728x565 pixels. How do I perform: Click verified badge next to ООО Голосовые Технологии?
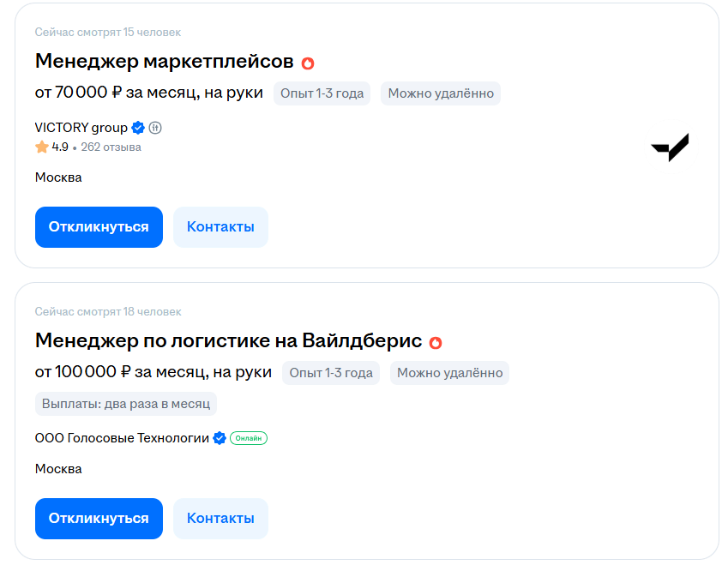click(x=220, y=438)
